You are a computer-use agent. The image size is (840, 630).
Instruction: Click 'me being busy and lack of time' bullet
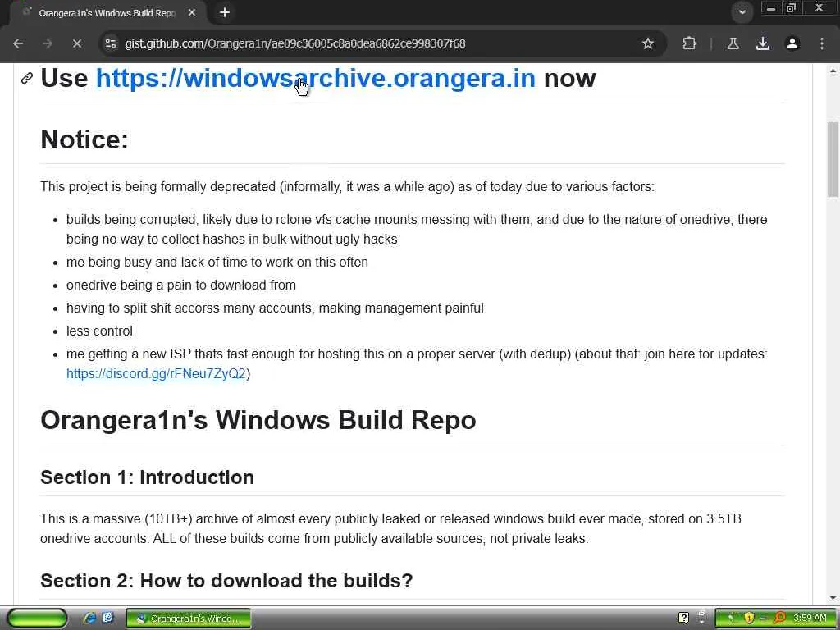(217, 262)
